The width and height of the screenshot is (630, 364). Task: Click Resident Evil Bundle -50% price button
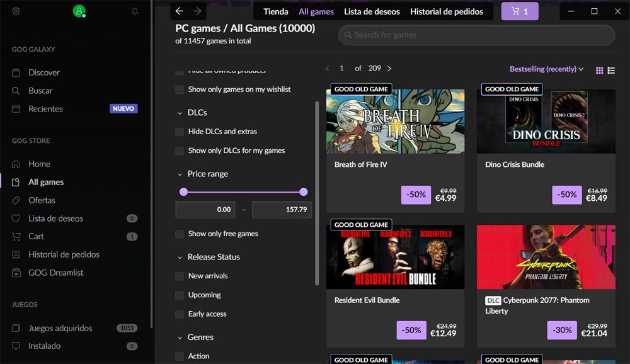[411, 330]
